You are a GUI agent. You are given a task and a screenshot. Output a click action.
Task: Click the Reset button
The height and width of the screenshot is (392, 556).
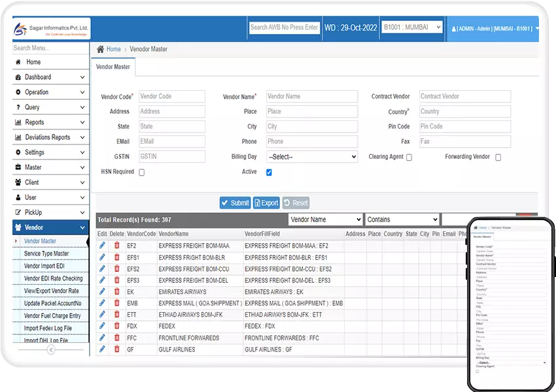pyautogui.click(x=296, y=203)
